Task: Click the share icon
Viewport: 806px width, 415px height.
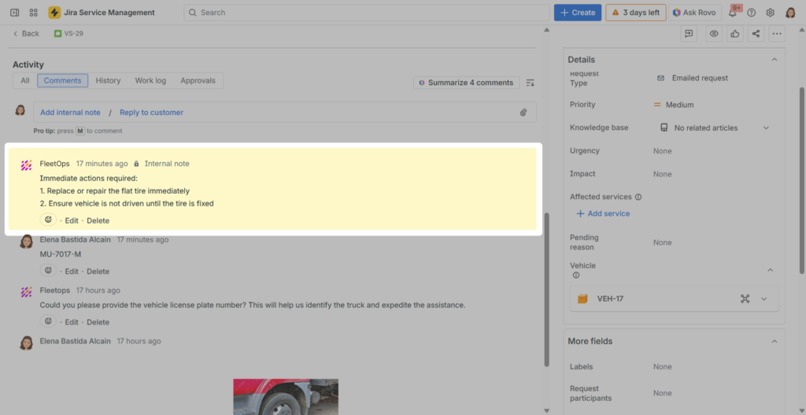Action: 756,34
